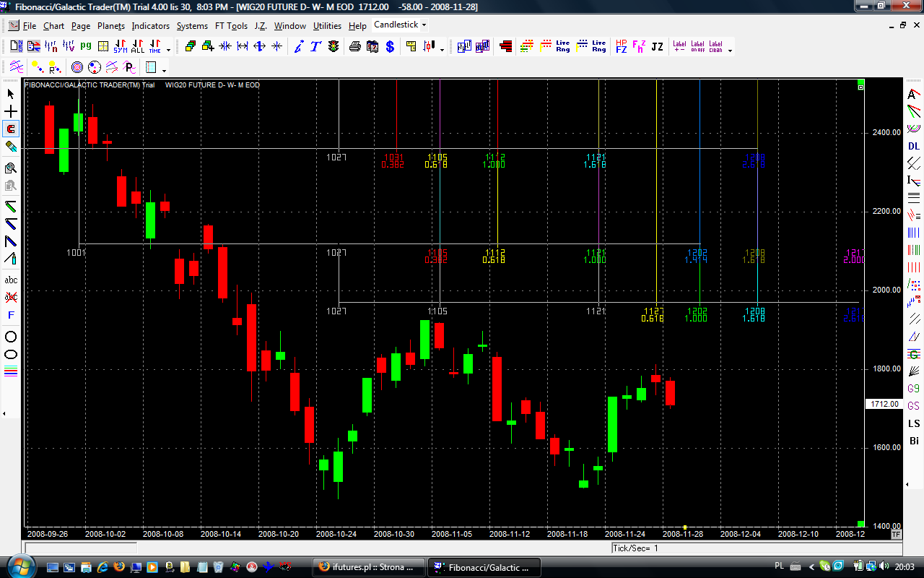Click the Label clean button
This screenshot has width=924, height=578.
pos(715,46)
